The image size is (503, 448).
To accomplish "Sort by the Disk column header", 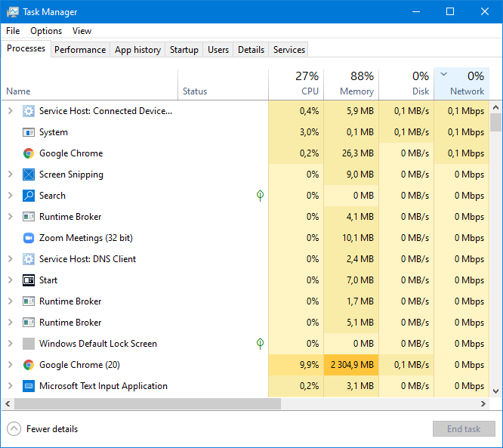I will tap(406, 84).
